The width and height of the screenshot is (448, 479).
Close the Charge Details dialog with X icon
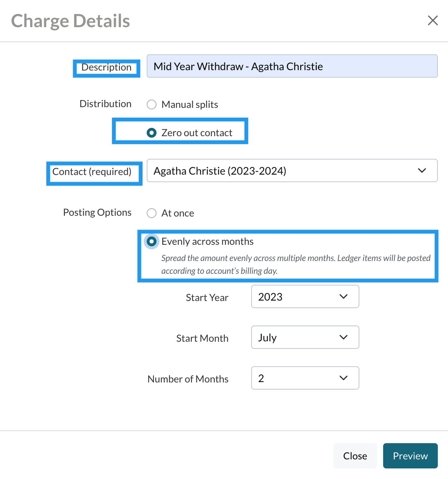click(x=433, y=20)
